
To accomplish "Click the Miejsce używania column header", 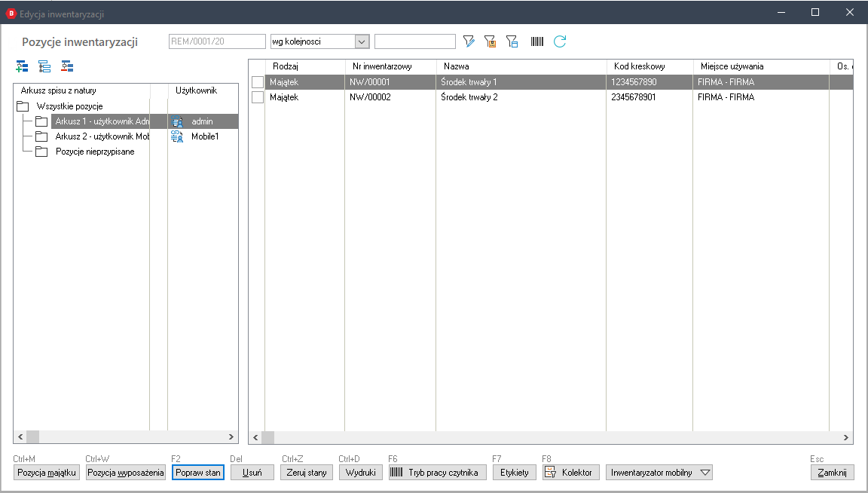I will (761, 66).
